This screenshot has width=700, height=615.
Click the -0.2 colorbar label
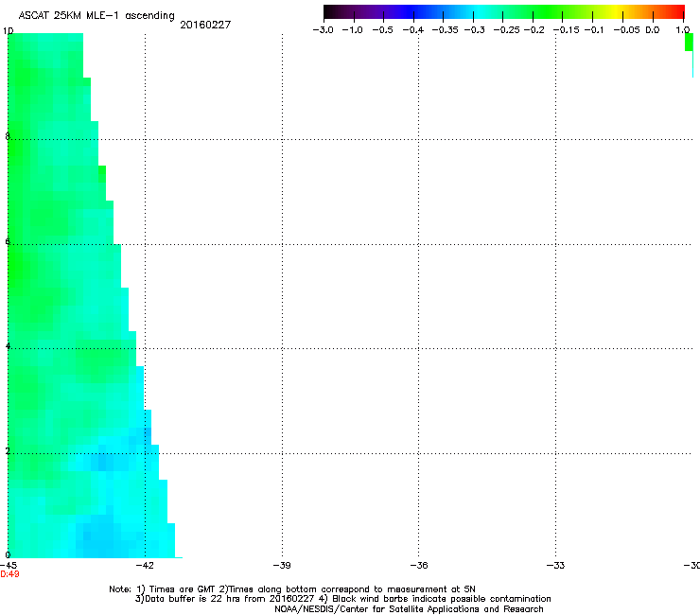click(x=534, y=30)
